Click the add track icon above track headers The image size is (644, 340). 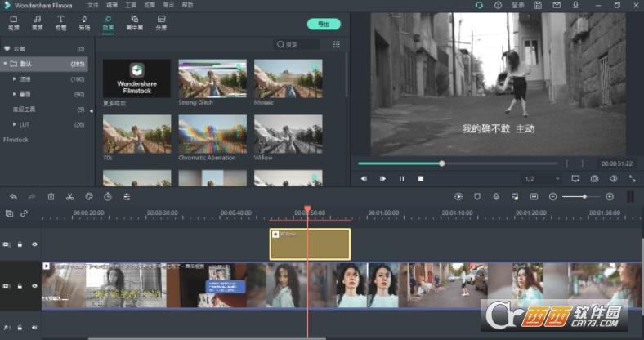point(9,213)
